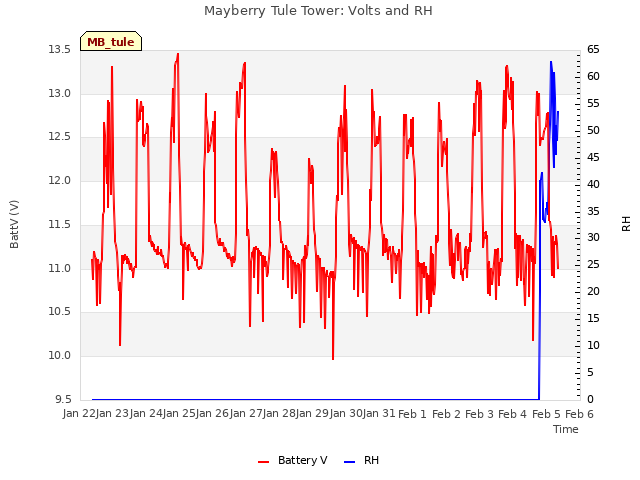This screenshot has width=640, height=480.
Task: Click the 'Jan 27' date label
Action: click(246, 414)
